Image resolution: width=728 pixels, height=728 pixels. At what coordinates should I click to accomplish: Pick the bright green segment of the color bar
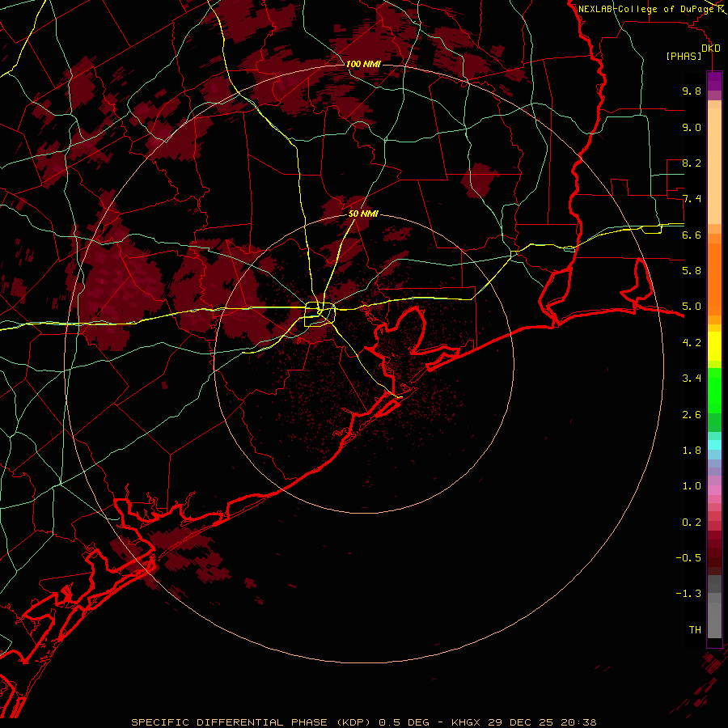click(714, 390)
